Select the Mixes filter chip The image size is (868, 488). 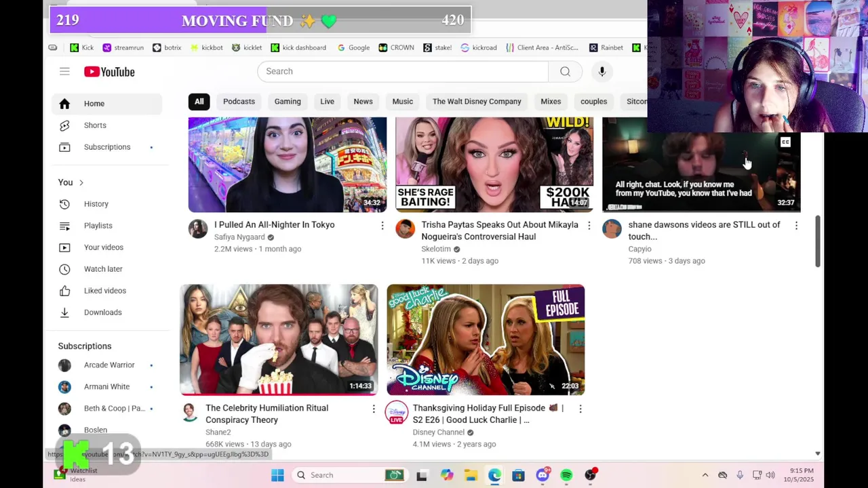pos(551,102)
